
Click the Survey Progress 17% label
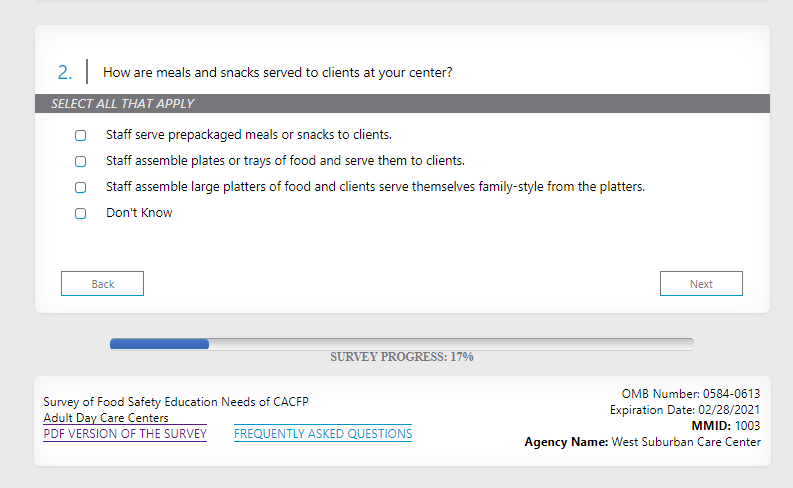tap(402, 357)
